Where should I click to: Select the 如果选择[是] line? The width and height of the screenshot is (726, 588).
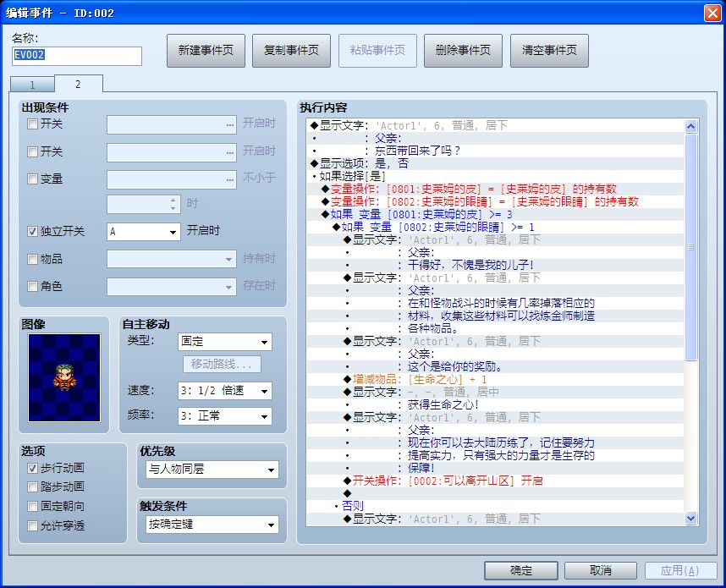495,176
